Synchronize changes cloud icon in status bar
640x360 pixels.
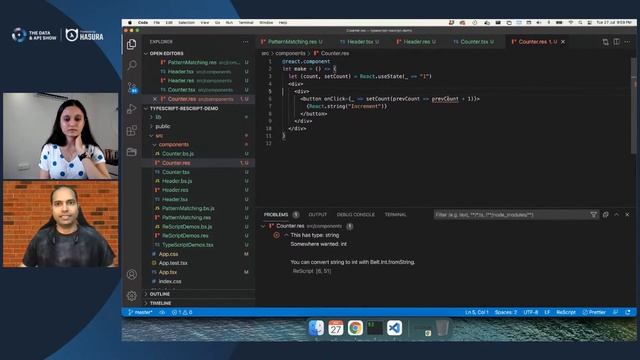(162, 312)
